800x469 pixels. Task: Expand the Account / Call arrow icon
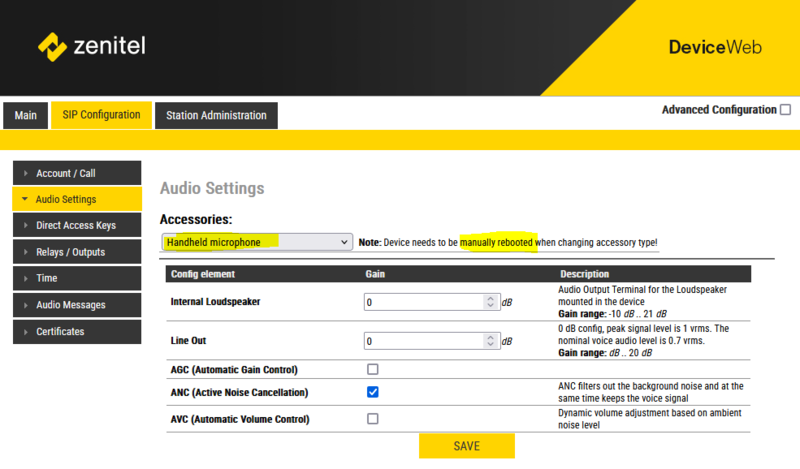click(26, 173)
